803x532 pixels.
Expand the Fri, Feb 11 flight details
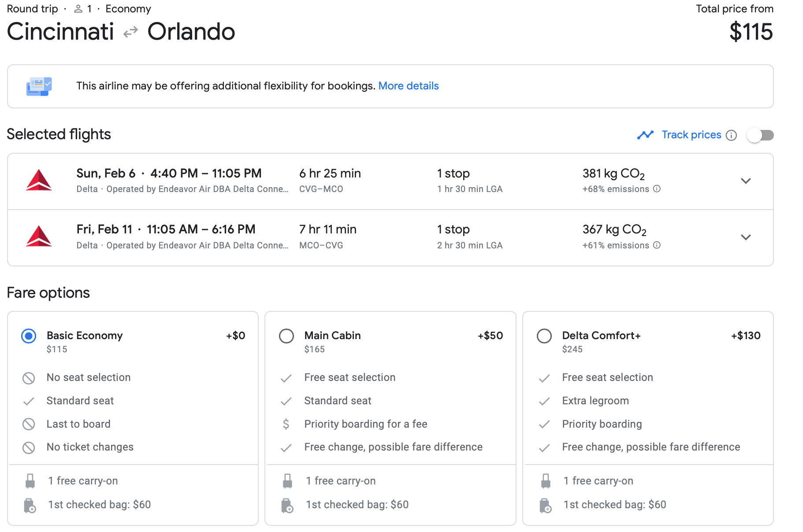click(x=746, y=237)
